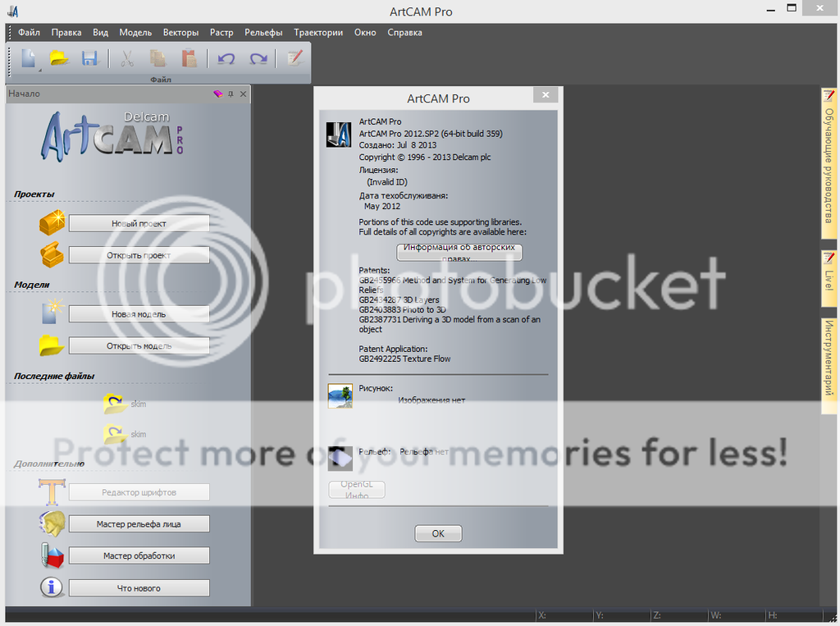Select the Cut scissors icon

pyautogui.click(x=126, y=58)
